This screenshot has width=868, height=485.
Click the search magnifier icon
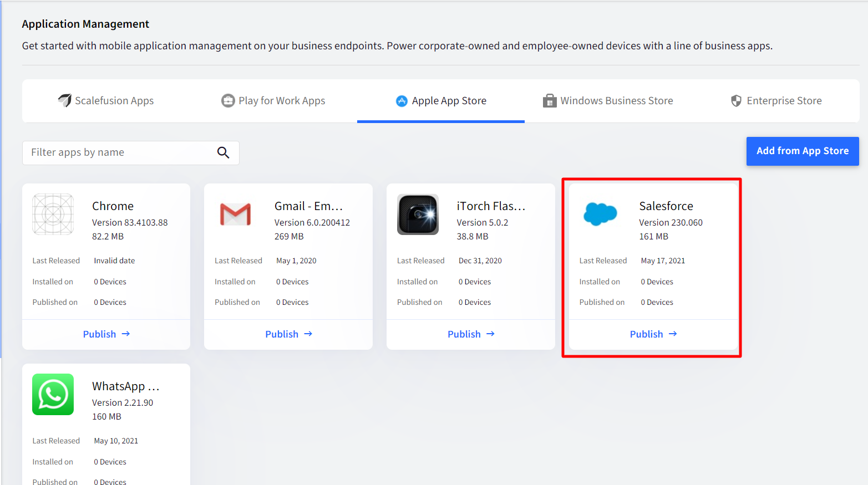pyautogui.click(x=223, y=152)
